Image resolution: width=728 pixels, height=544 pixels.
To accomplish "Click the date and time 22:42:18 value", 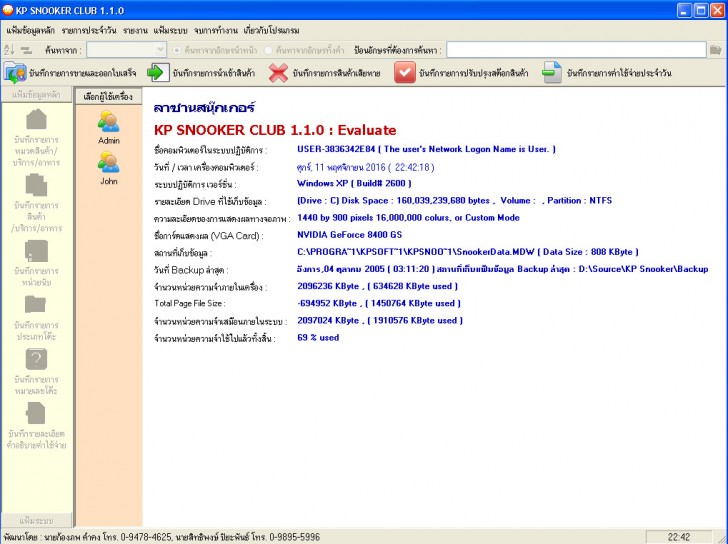I will pos(366,167).
